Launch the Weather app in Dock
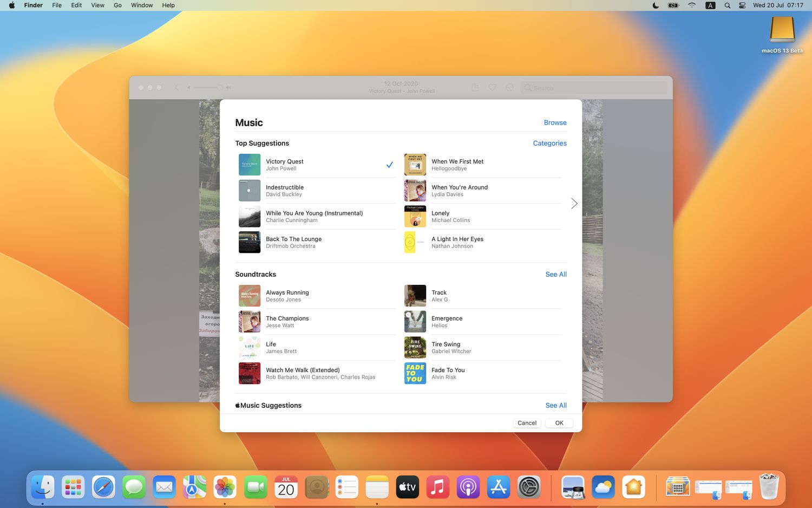812x508 pixels. pyautogui.click(x=603, y=487)
